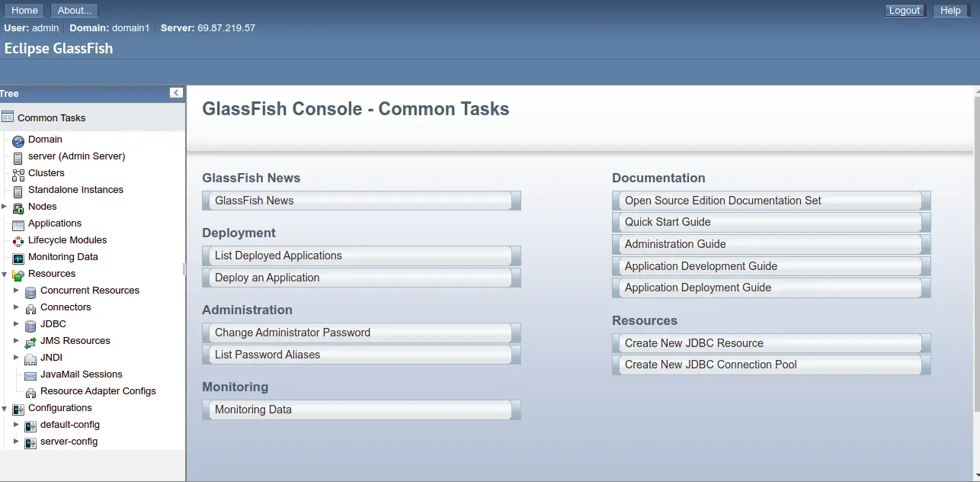Select Domain in the tree
Image resolution: width=980 pixels, height=482 pixels.
(x=45, y=139)
